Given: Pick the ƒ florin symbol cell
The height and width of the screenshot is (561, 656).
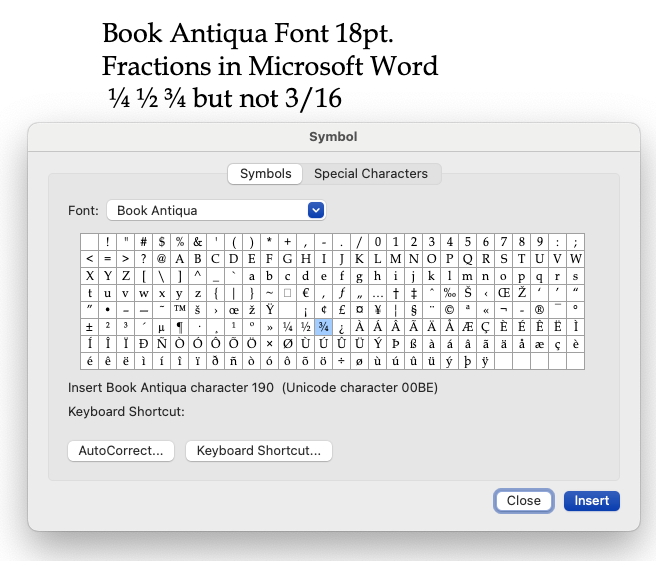Looking at the screenshot, I should click(341, 293).
